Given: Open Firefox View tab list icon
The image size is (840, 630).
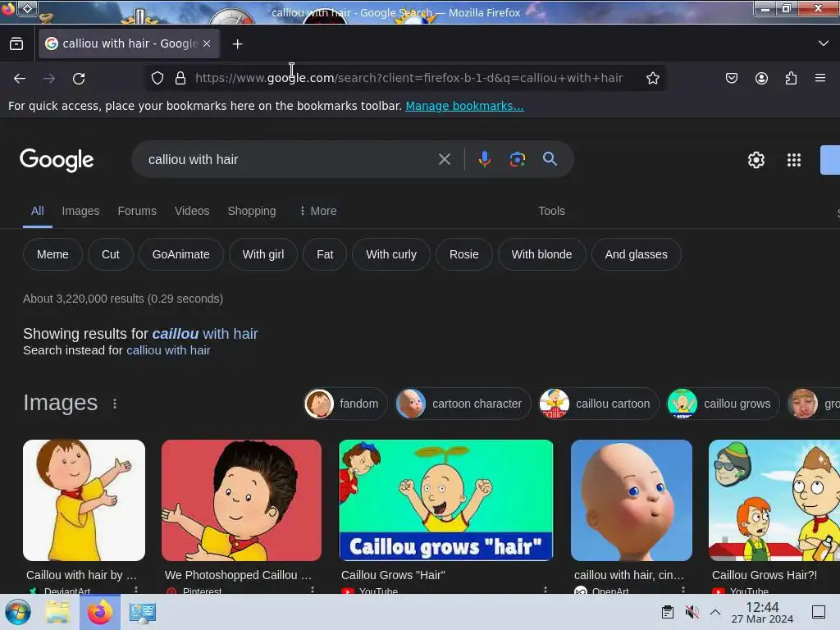Looking at the screenshot, I should tap(16, 44).
